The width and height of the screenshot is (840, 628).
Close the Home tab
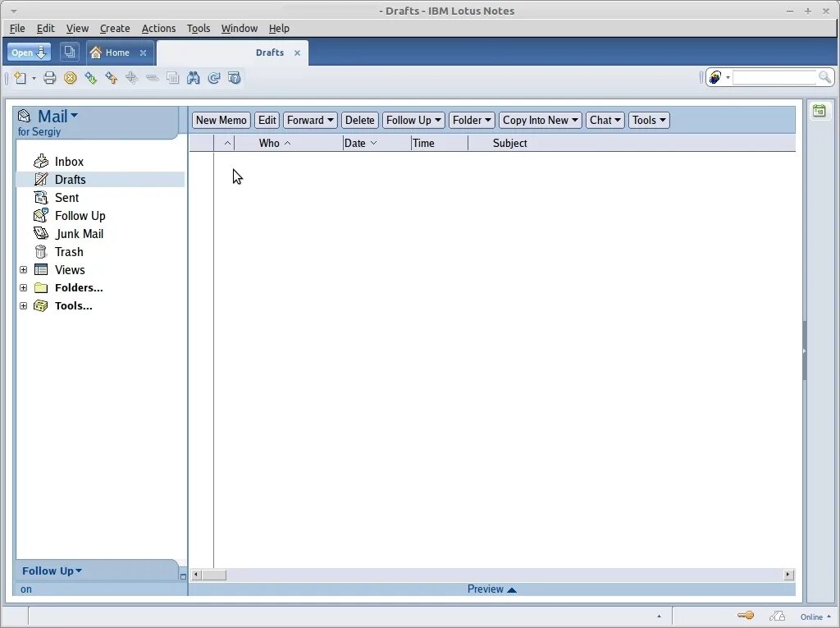tap(143, 53)
